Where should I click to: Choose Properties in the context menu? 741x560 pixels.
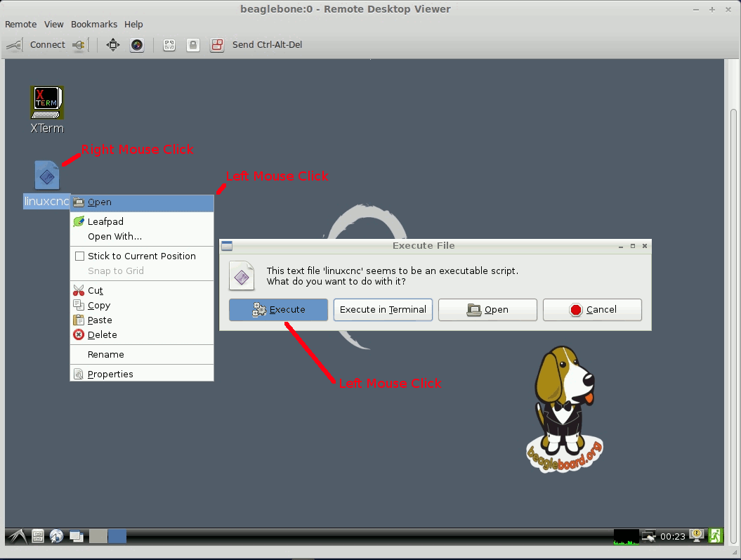[142, 374]
